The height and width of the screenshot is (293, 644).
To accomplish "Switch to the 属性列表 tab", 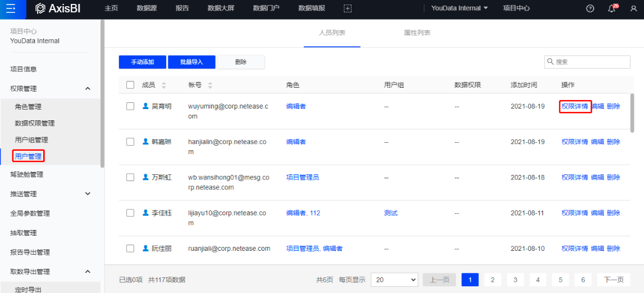I will (x=417, y=33).
